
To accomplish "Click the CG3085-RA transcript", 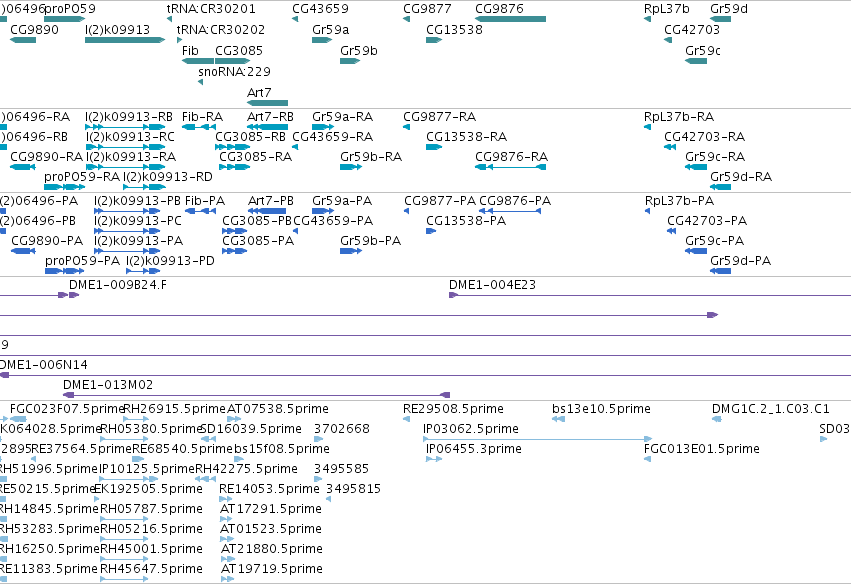I will tap(234, 167).
